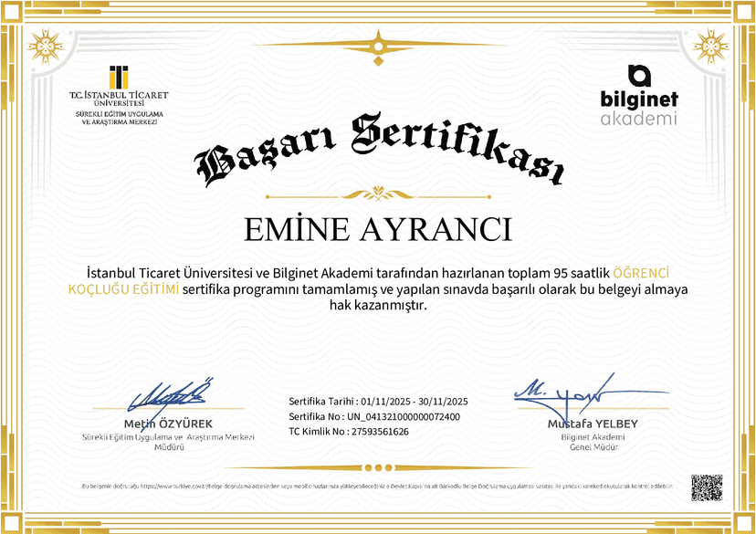Viewport: 756px width, 534px height.
Task: Click the gold "KOÇLUĞU EĞİTİMİ" program name
Action: coord(123,290)
